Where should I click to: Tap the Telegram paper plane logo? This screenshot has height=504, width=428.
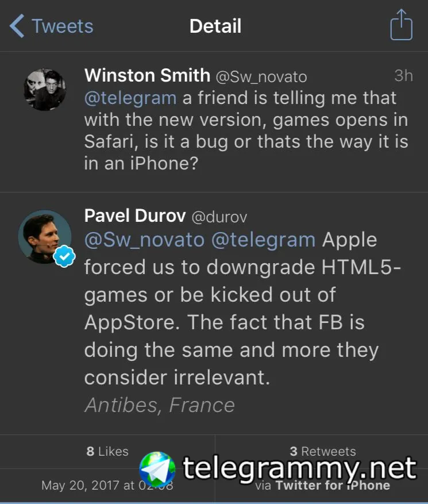click(157, 470)
